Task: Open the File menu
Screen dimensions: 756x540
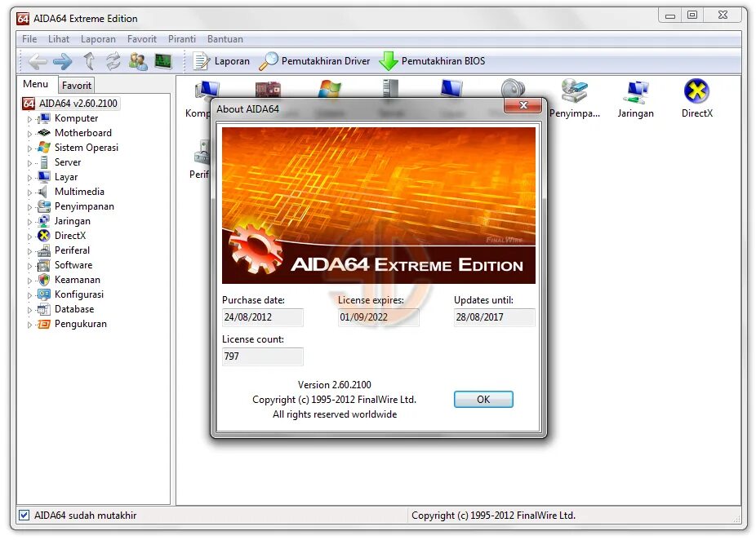Action: [29, 39]
